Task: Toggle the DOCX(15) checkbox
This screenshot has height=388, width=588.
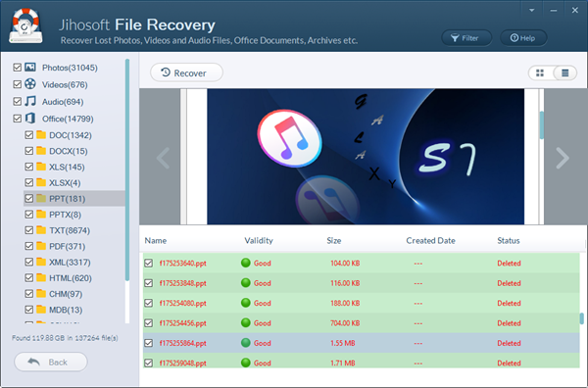Action: [28, 151]
